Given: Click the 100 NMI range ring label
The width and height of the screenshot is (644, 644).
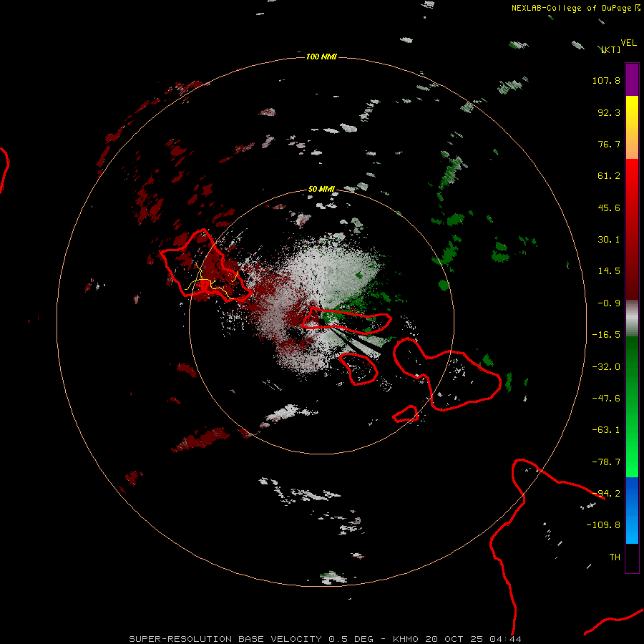Looking at the screenshot, I should [x=321, y=57].
